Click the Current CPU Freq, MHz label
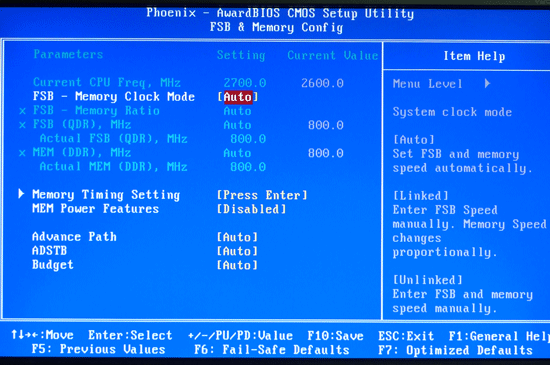This screenshot has height=365, width=550. pyautogui.click(x=107, y=82)
